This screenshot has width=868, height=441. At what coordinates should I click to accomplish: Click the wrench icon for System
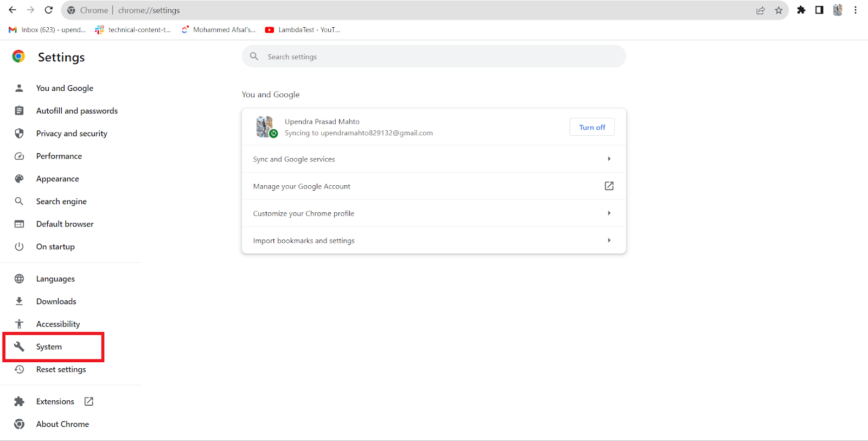(x=19, y=346)
